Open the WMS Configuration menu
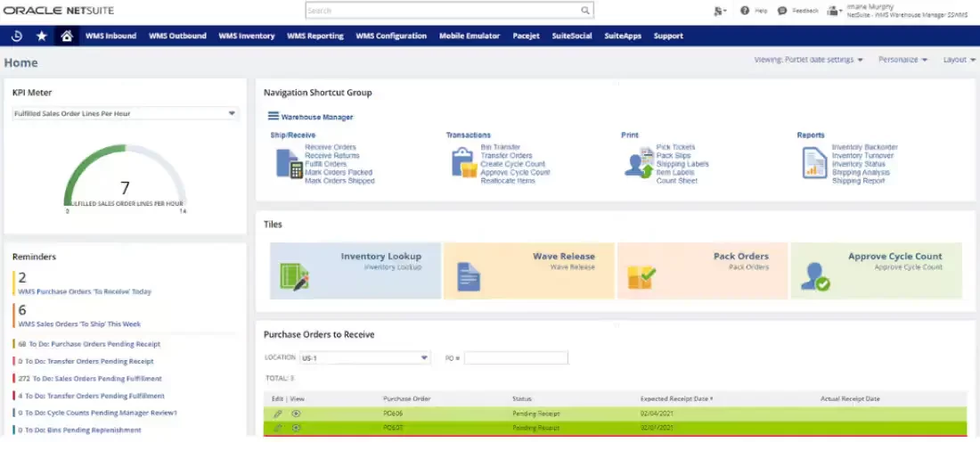The image size is (980, 451). tap(391, 36)
